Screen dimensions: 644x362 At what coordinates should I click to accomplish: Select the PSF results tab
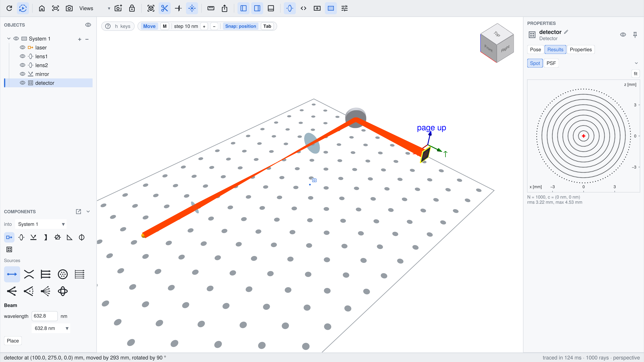pyautogui.click(x=551, y=63)
